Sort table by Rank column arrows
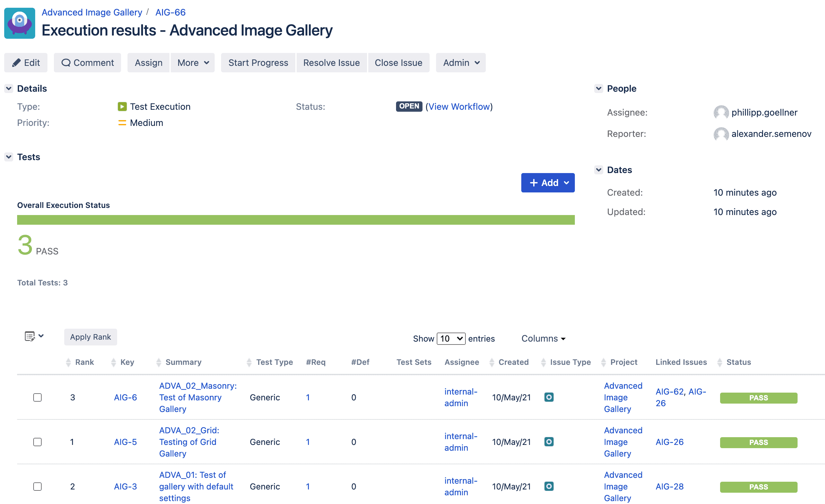825x504 pixels. (x=68, y=362)
